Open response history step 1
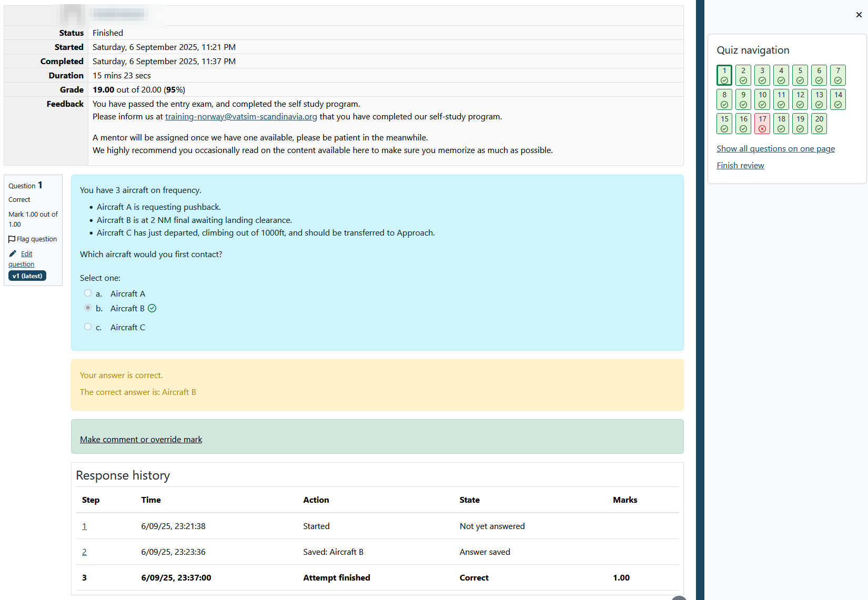The width and height of the screenshot is (868, 600). click(84, 526)
